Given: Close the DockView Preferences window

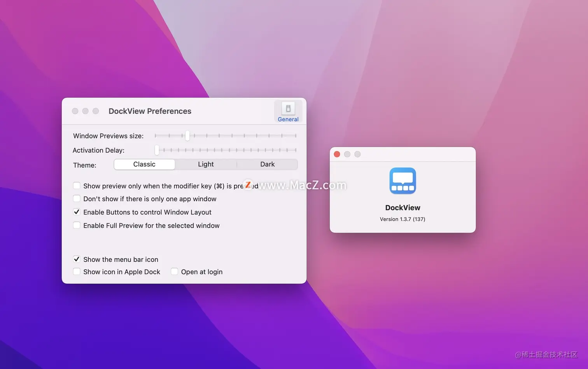Looking at the screenshot, I should pos(75,111).
